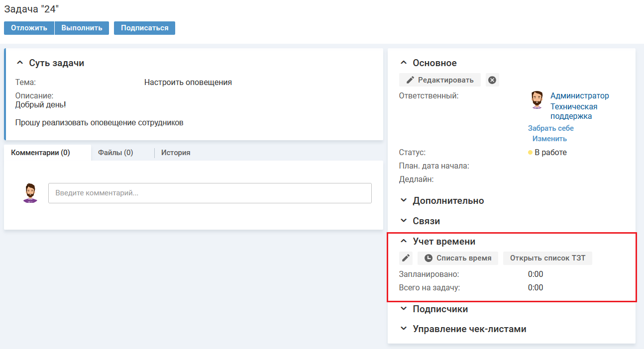Expand the Связи section
644x349 pixels.
point(404,221)
